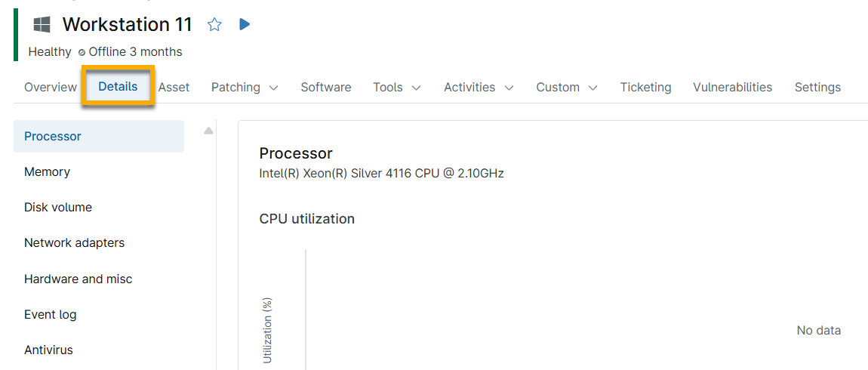Click the offline status icon
This screenshot has height=370, width=868.
pos(82,53)
